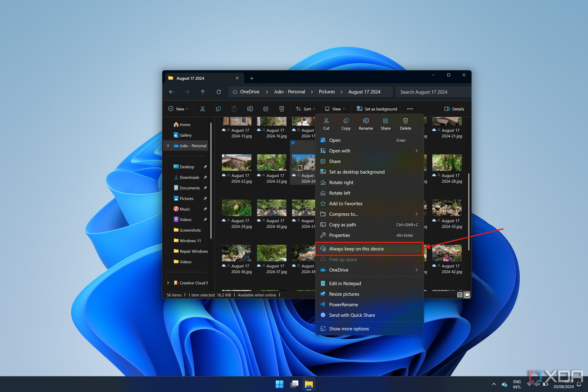This screenshot has height=392, width=588.
Task: Click Set as desktop background option
Action: pyautogui.click(x=357, y=172)
